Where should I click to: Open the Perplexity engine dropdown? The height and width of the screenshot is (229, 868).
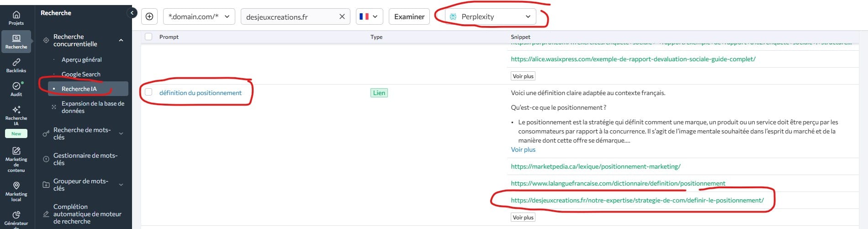pyautogui.click(x=491, y=16)
